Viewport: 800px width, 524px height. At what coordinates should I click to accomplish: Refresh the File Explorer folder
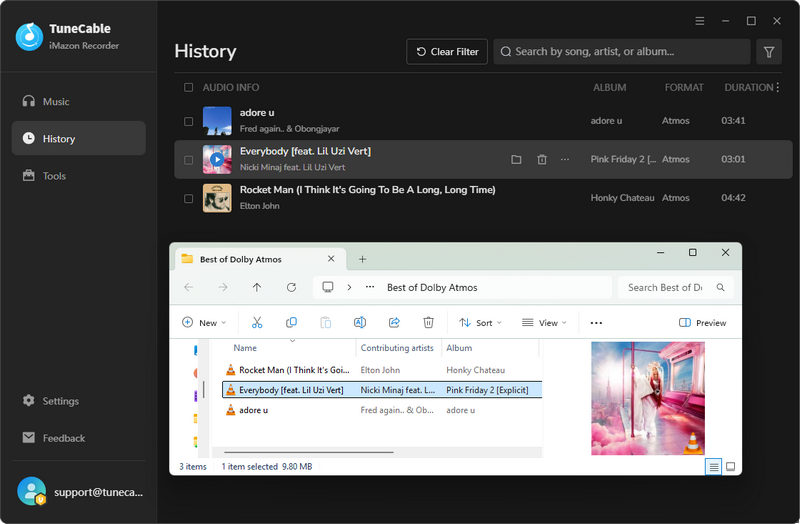click(x=291, y=287)
